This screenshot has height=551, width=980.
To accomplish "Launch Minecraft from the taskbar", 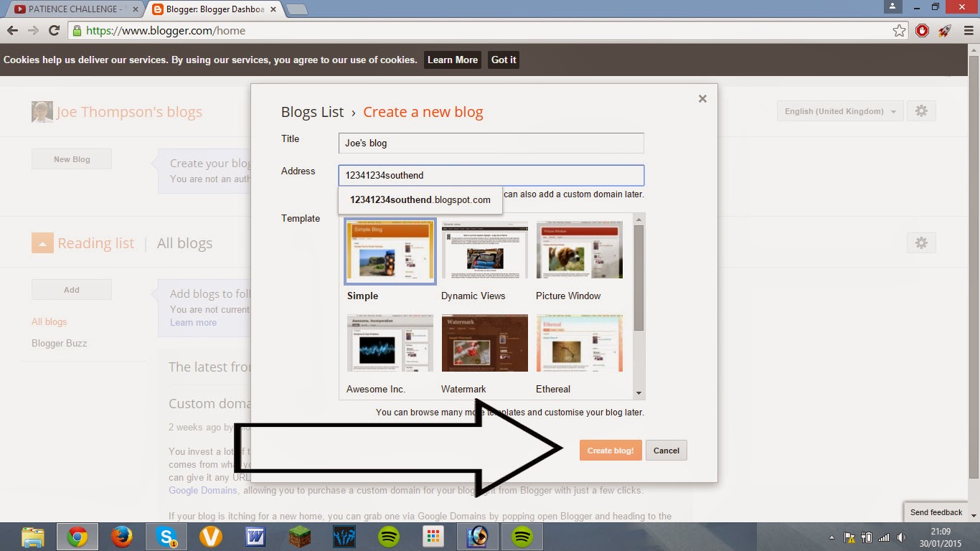I will [300, 537].
